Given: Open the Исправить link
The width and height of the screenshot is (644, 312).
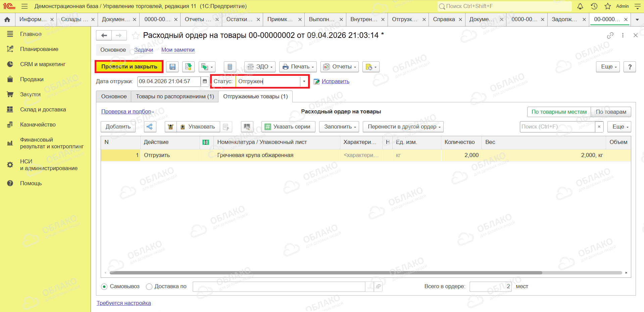Looking at the screenshot, I should pyautogui.click(x=335, y=81).
